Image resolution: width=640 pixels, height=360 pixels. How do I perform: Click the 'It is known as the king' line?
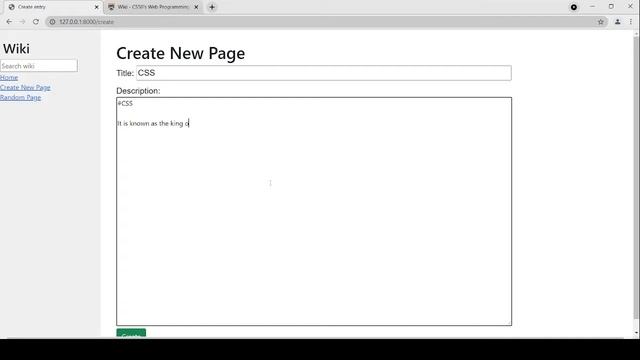tap(153, 123)
